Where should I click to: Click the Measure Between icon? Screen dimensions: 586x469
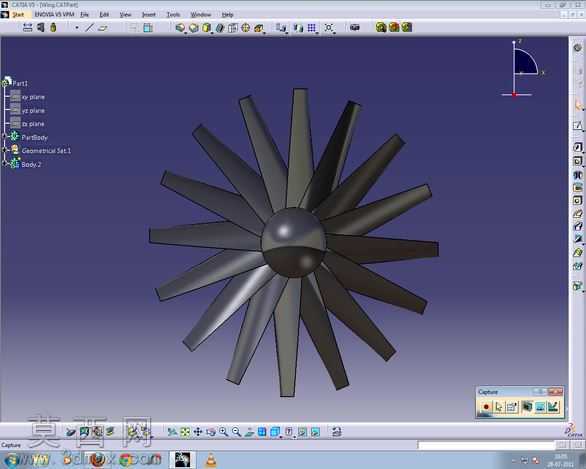[27, 27]
